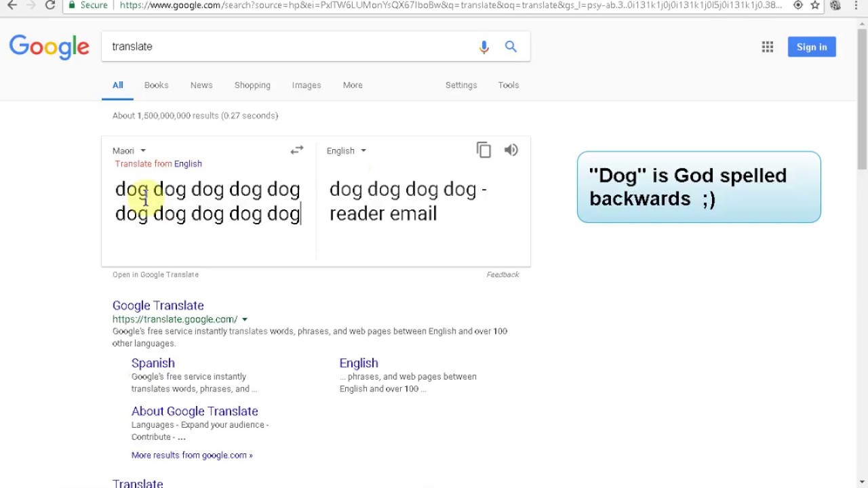Click the blue magnifier search icon

(511, 47)
